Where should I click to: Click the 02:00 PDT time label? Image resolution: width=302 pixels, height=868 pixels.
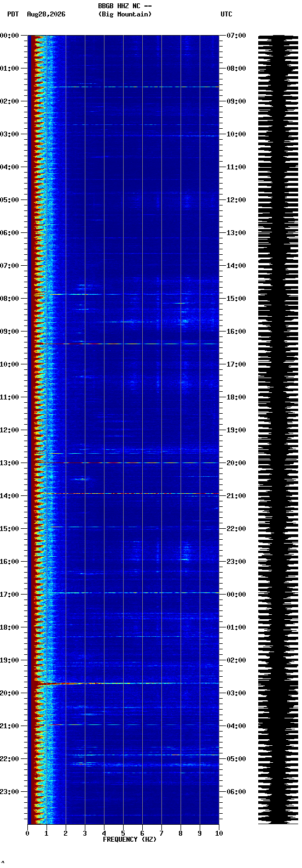[9, 101]
